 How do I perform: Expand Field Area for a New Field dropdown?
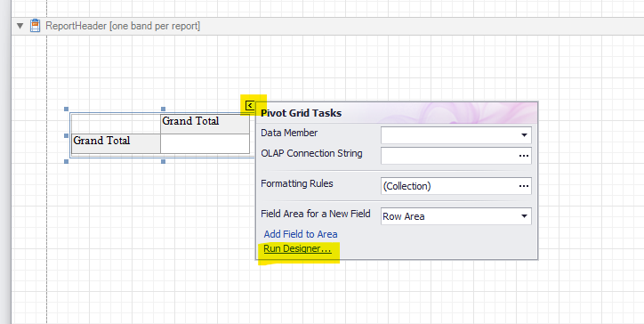pos(524,216)
